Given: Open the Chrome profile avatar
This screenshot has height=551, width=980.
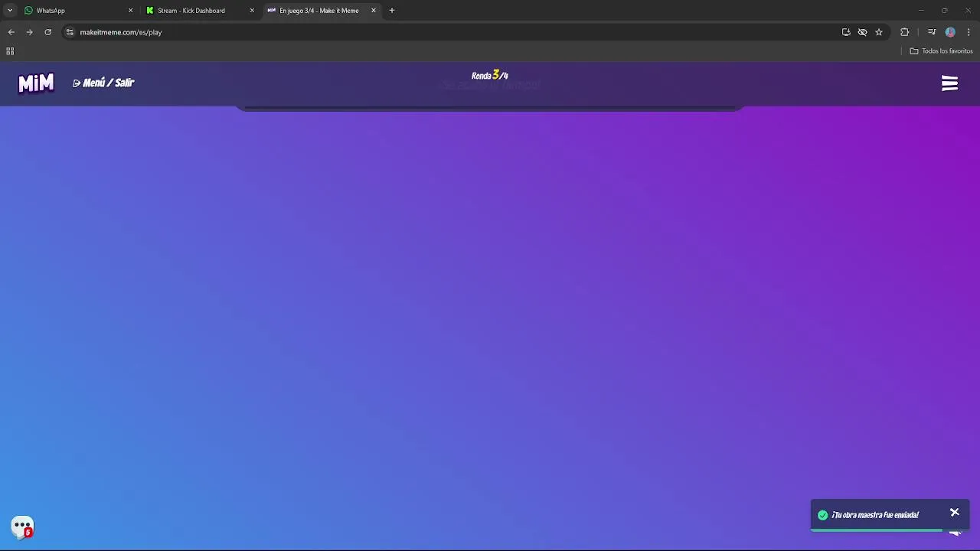Looking at the screenshot, I should coord(950,32).
